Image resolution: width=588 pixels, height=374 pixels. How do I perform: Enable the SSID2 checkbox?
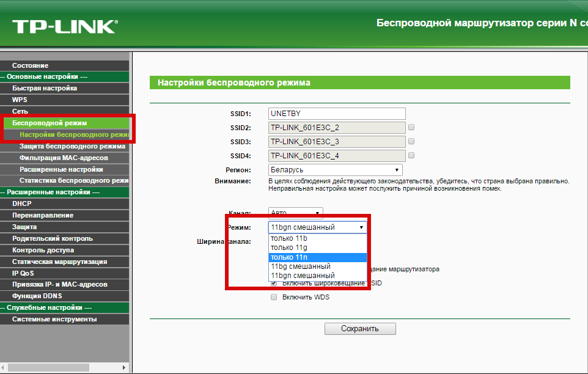click(x=411, y=127)
